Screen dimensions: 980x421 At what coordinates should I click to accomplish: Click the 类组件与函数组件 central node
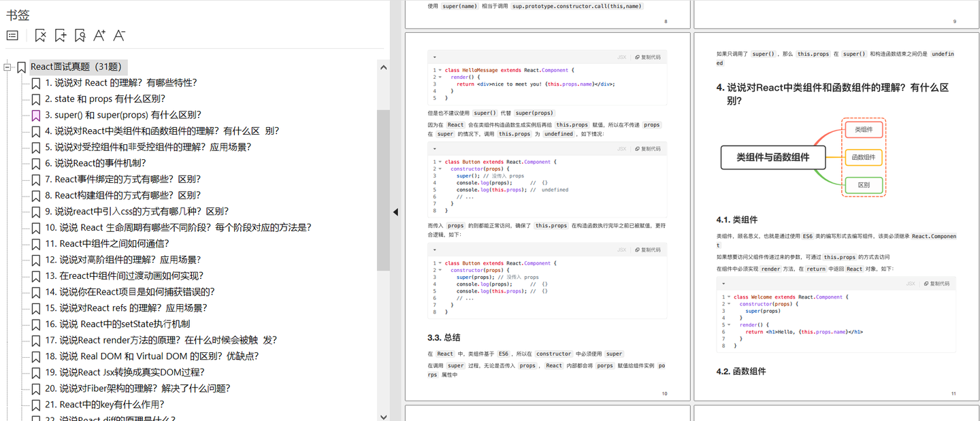773,157
